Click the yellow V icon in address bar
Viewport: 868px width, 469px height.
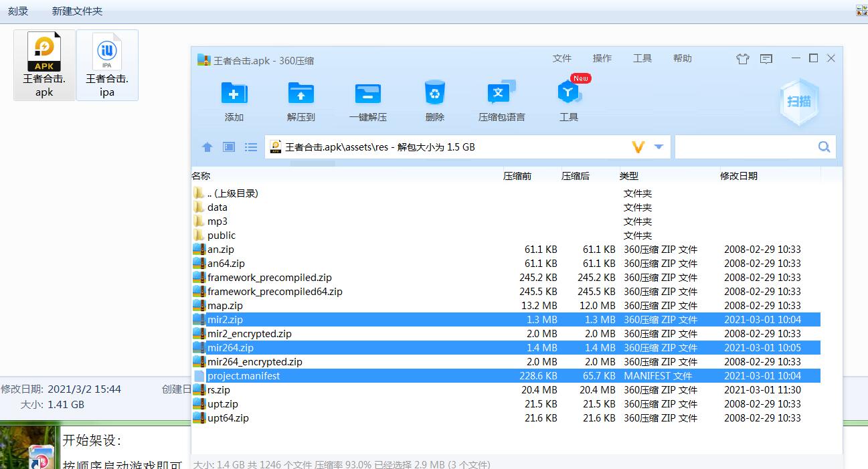click(638, 147)
